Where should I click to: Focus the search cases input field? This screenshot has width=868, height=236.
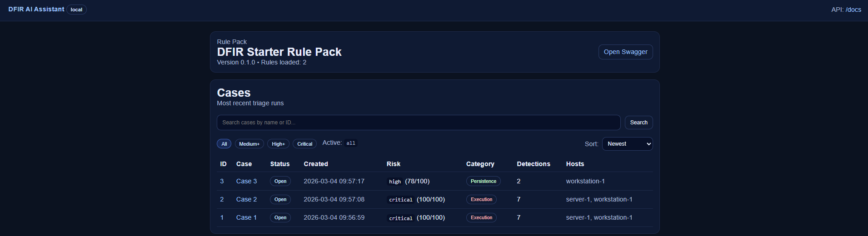tap(418, 123)
